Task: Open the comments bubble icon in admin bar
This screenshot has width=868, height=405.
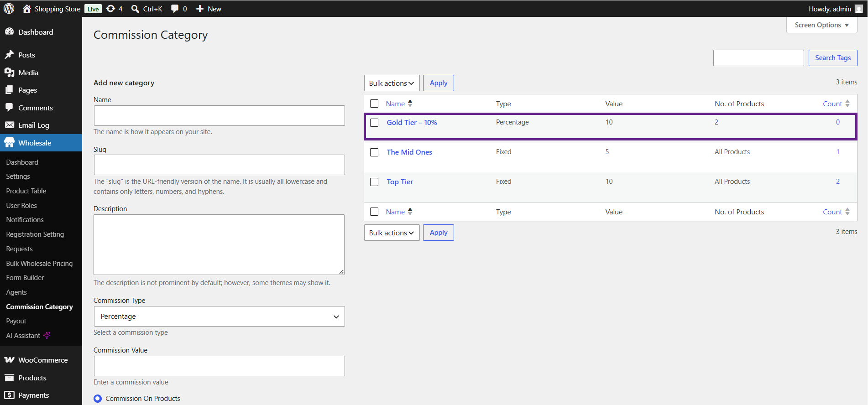Action: [175, 9]
